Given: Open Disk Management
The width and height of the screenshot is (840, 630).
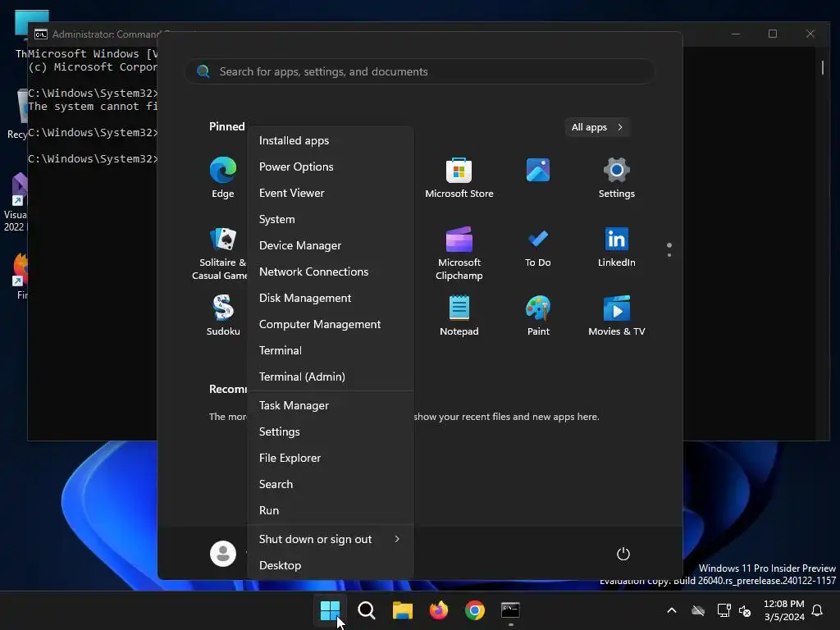Looking at the screenshot, I should click(x=330, y=298).
